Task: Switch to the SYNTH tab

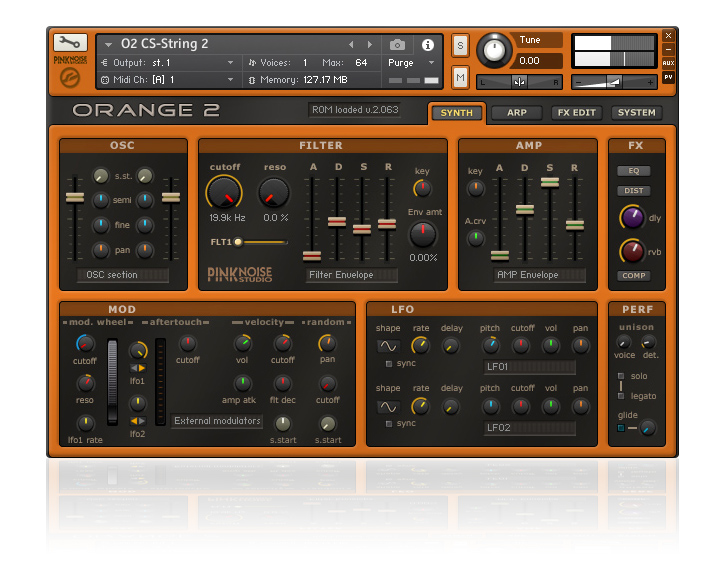Action: (x=456, y=113)
